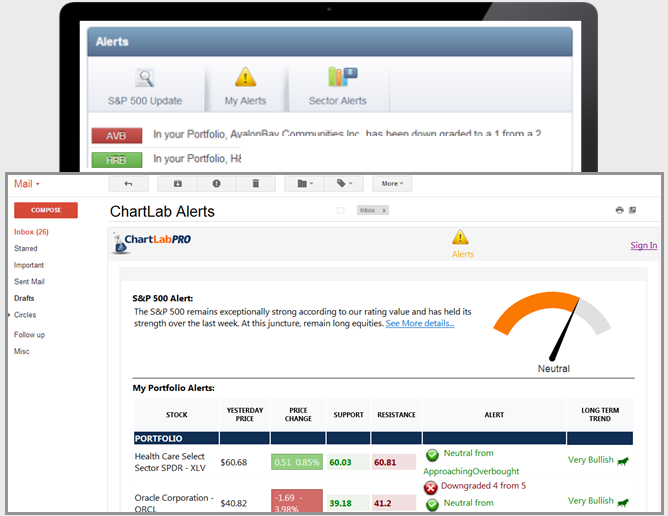Click the $40.82 price cell
The width and height of the screenshot is (668, 516).
(x=233, y=503)
